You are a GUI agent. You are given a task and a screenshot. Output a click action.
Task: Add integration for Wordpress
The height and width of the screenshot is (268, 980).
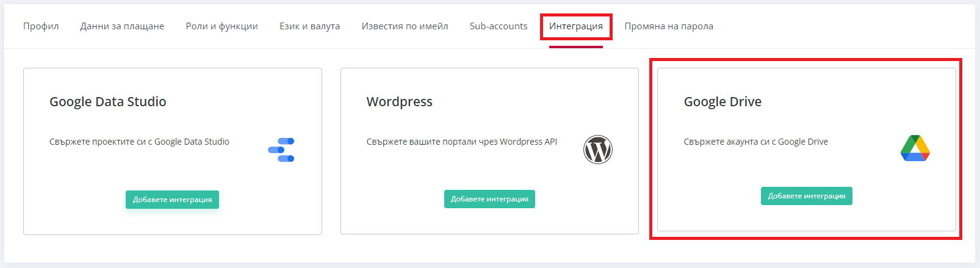[489, 199]
